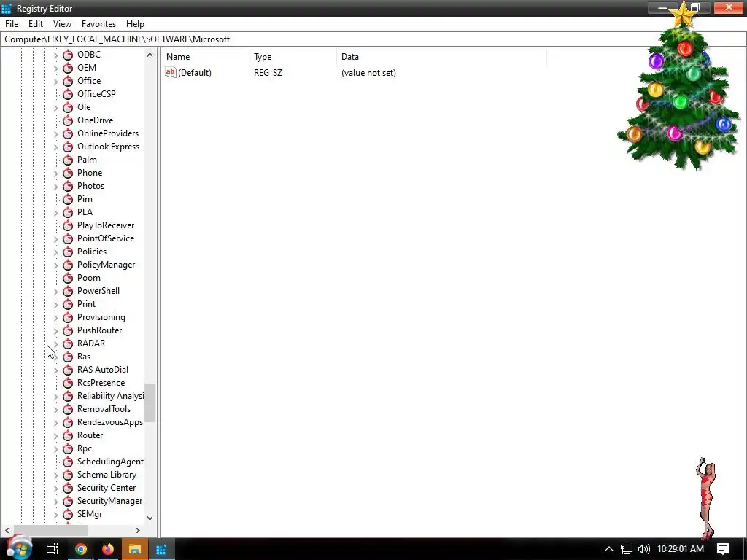Click the Outlook Express key icon
Image resolution: width=747 pixels, height=560 pixels.
pos(68,147)
